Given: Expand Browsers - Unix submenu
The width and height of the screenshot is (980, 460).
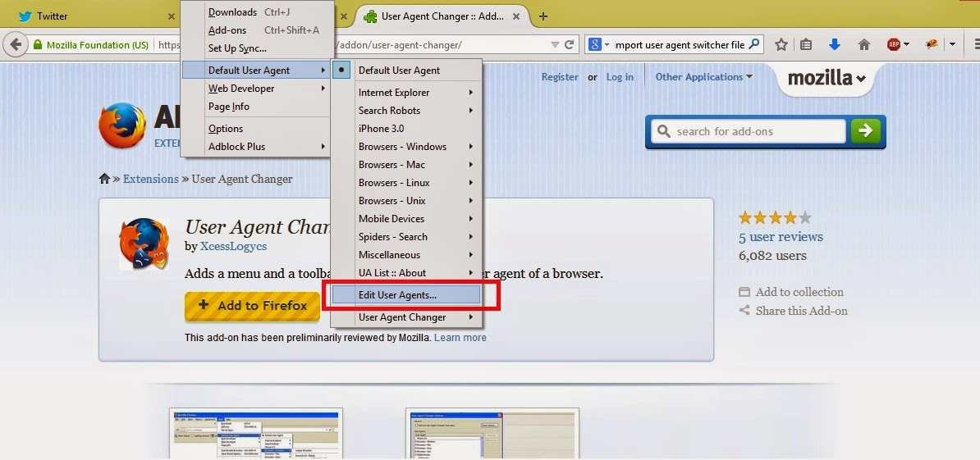Looking at the screenshot, I should [x=406, y=201].
